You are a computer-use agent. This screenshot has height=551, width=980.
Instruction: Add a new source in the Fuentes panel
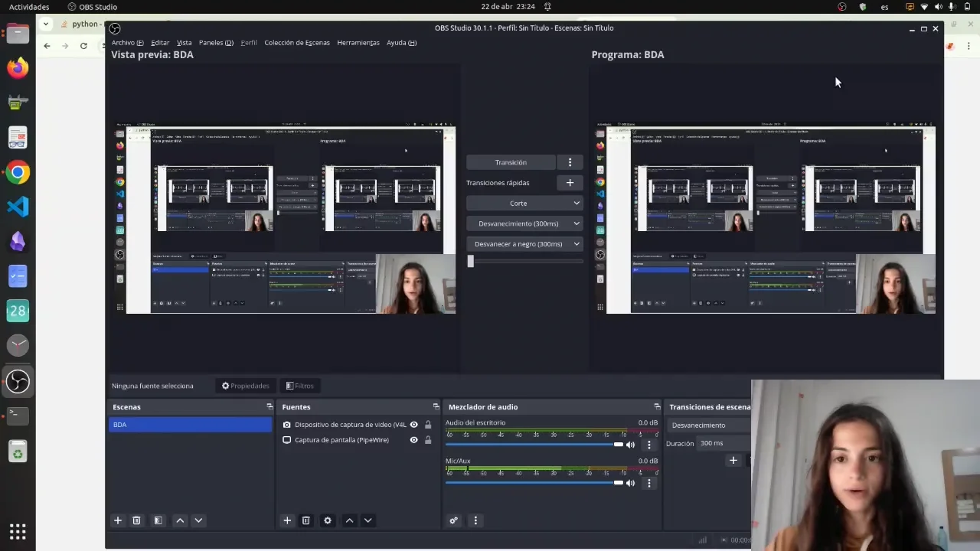click(287, 520)
